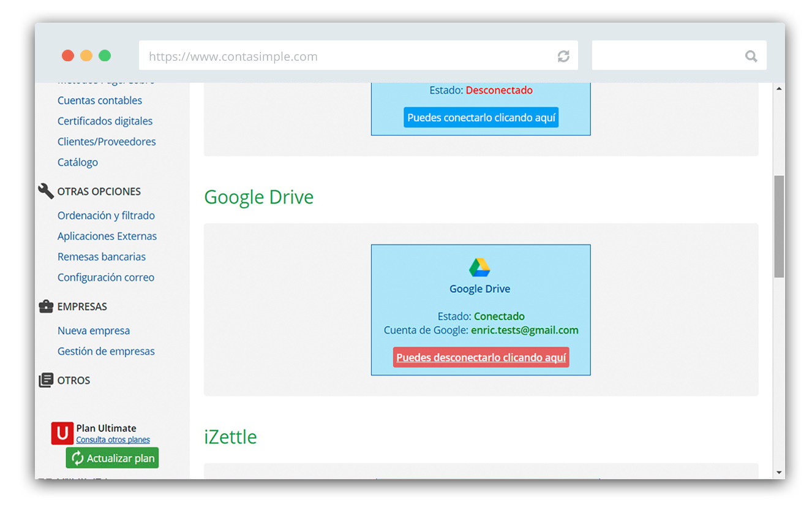Image resolution: width=812 pixels, height=508 pixels.
Task: Click the yellow minimize window button
Action: (x=86, y=56)
